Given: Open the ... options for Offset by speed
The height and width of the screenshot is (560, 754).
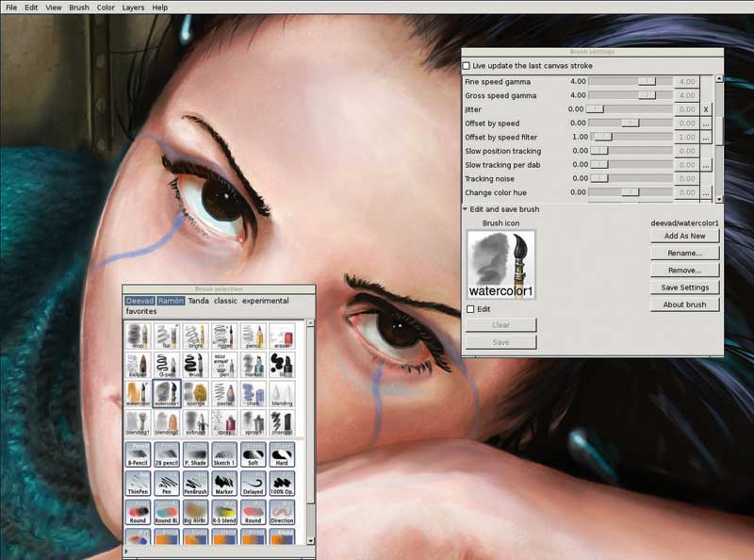Looking at the screenshot, I should click(706, 124).
